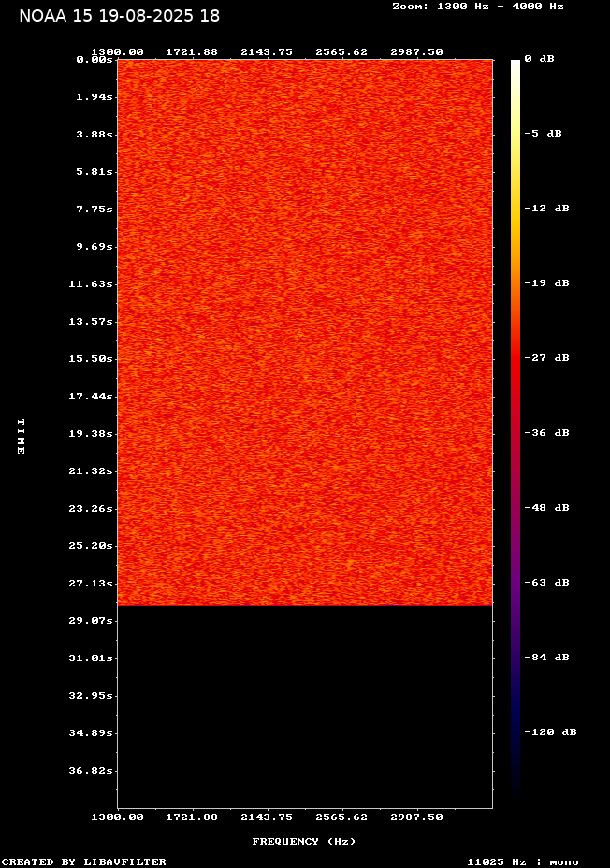Image resolution: width=610 pixels, height=868 pixels.
Task: Click '2143.75' on the bottom frequency axis
Action: pos(267,817)
